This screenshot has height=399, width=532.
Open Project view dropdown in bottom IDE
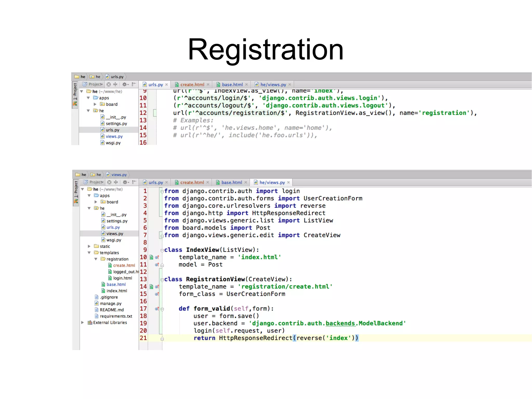click(94, 182)
